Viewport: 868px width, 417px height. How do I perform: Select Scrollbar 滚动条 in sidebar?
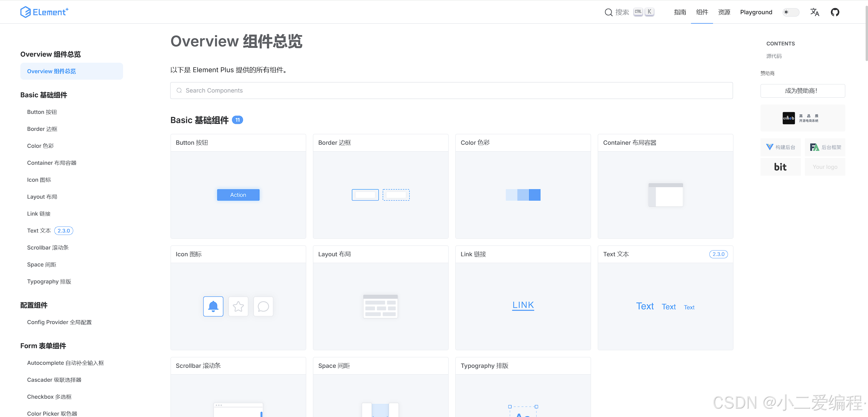(x=48, y=247)
